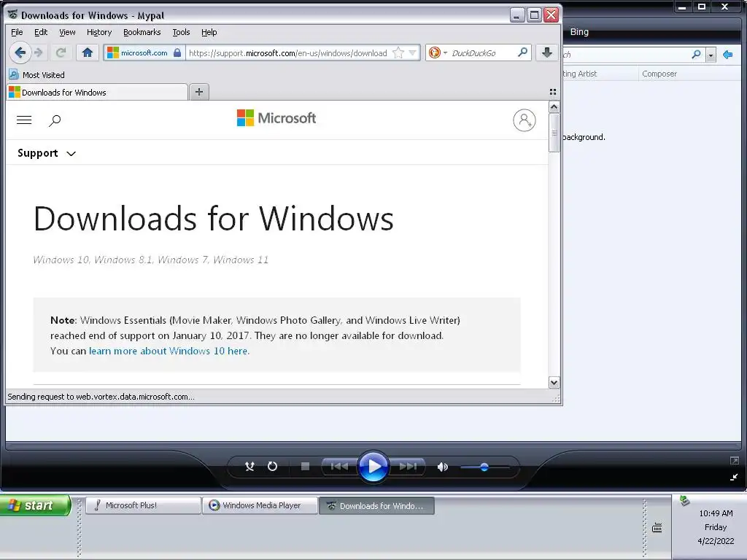Image resolution: width=747 pixels, height=560 pixels.
Task: Click the Contributing Artist column header
Action: pos(600,74)
